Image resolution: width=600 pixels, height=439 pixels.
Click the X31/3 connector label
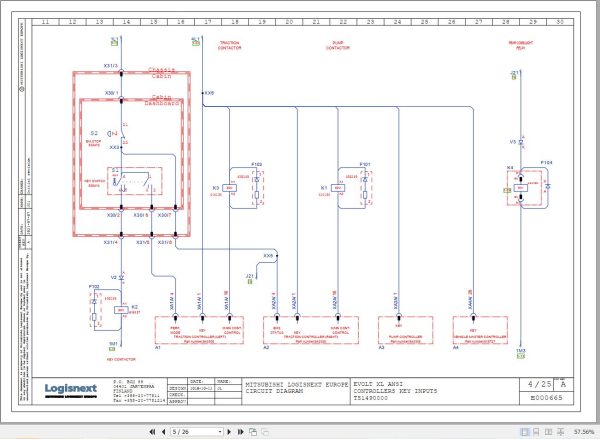(x=111, y=66)
